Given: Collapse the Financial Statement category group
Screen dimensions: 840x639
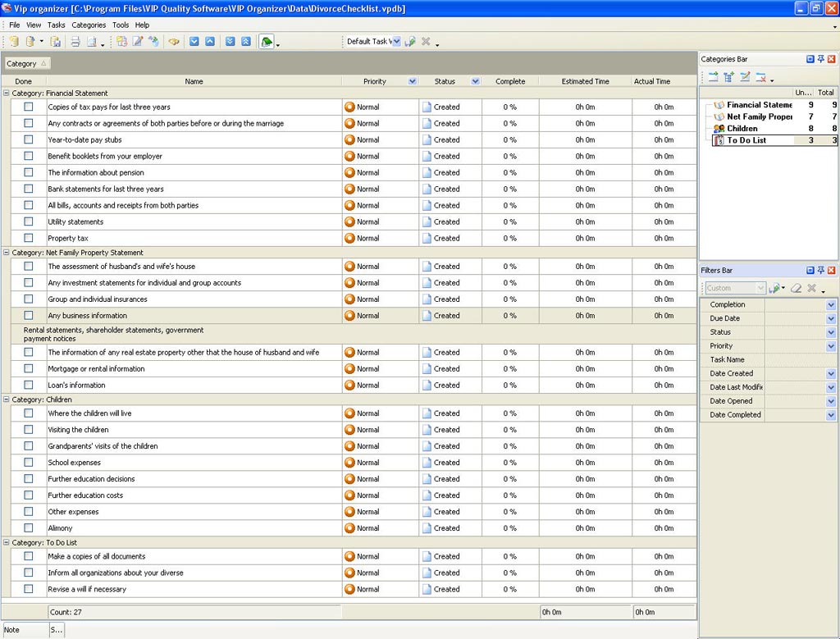Looking at the screenshot, I should pos(7,94).
